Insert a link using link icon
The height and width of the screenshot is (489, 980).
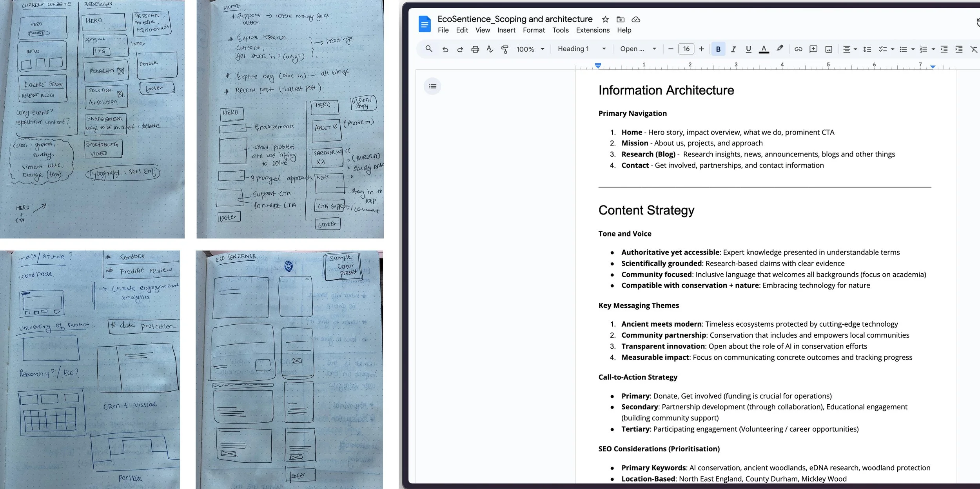[x=798, y=49]
